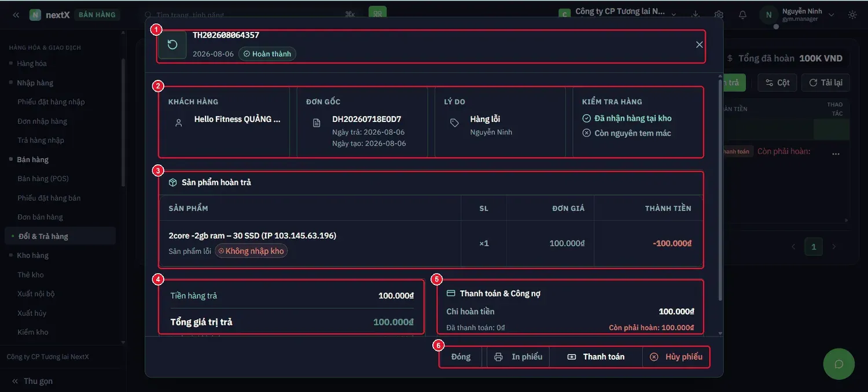Click the download icon in top bar
Image resolution: width=868 pixels, height=392 pixels.
click(x=696, y=15)
